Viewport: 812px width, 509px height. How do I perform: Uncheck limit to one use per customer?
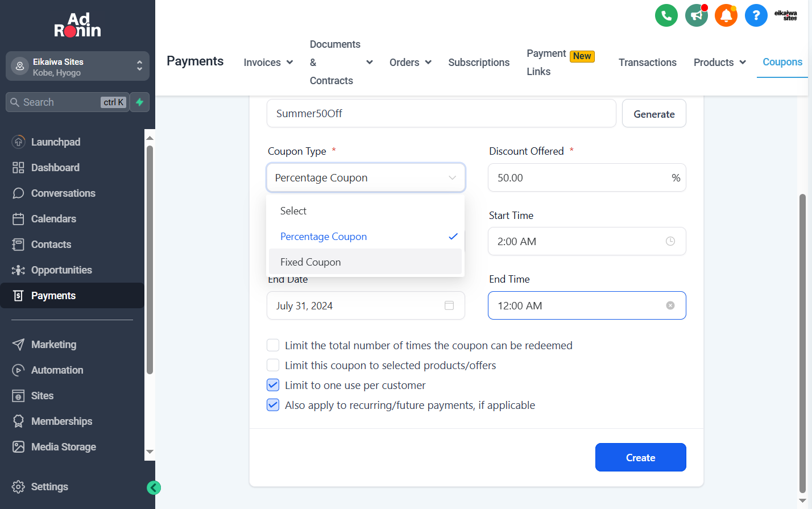[x=273, y=385]
